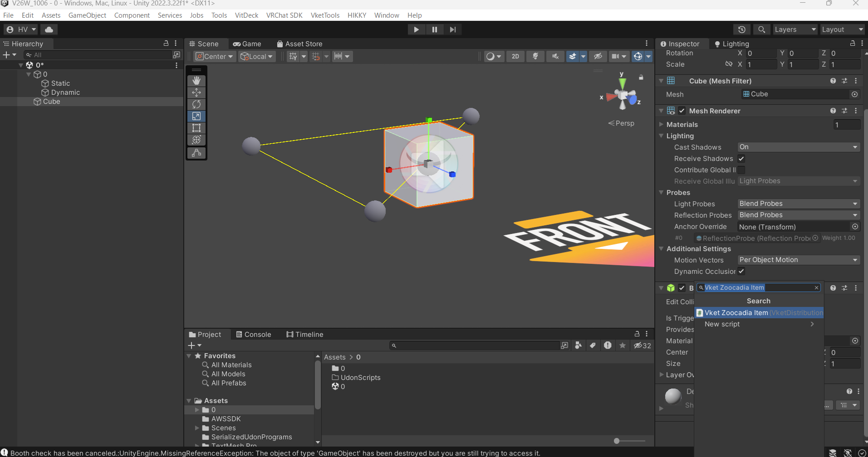This screenshot has width=868, height=457.
Task: Open the Layers dropdown
Action: [x=795, y=29]
